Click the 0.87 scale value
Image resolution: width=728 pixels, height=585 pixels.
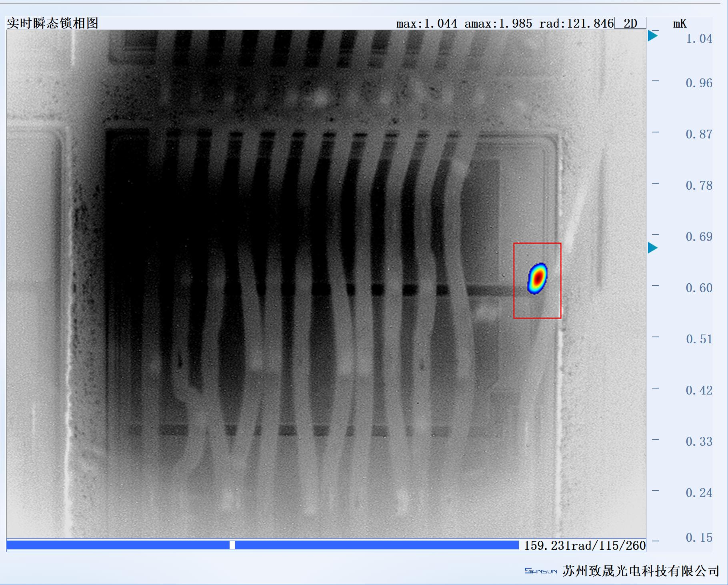click(x=699, y=134)
